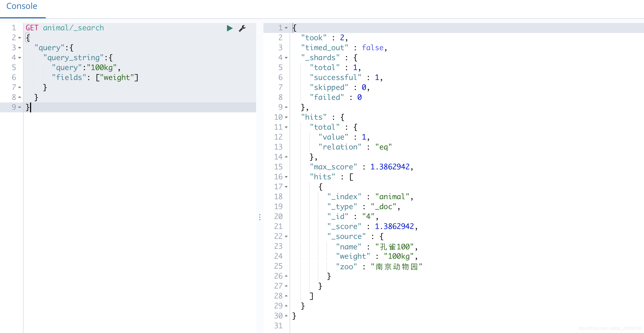
Task: Collapse "hits" array fold arrow on line 16
Action: pos(286,177)
